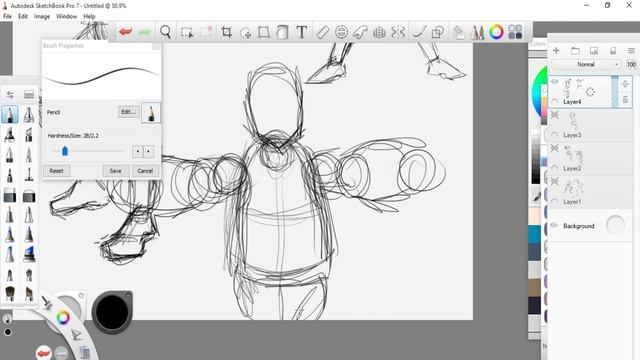Select the Steady Stroke tool
The image size is (640, 360).
[419, 32]
